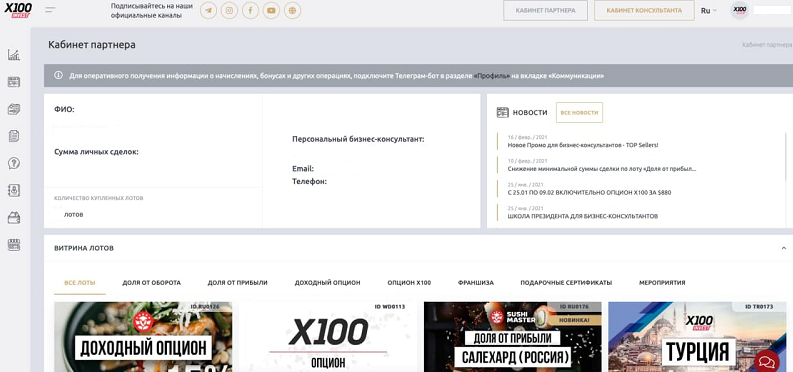Open the X100 ОПЦИОН lot card WD0113
This screenshot has height=372, width=793.
328,337
